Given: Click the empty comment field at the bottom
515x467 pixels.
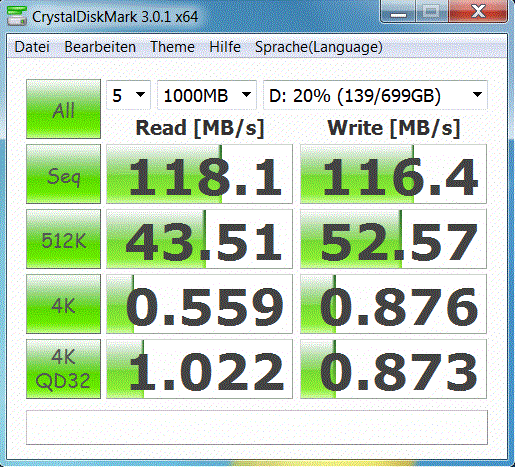Looking at the screenshot, I should click(257, 427).
